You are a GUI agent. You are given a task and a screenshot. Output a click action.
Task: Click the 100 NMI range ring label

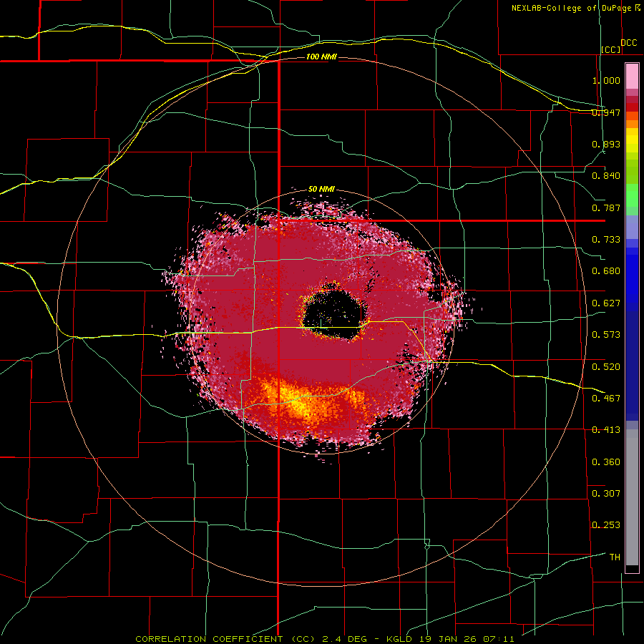321,57
